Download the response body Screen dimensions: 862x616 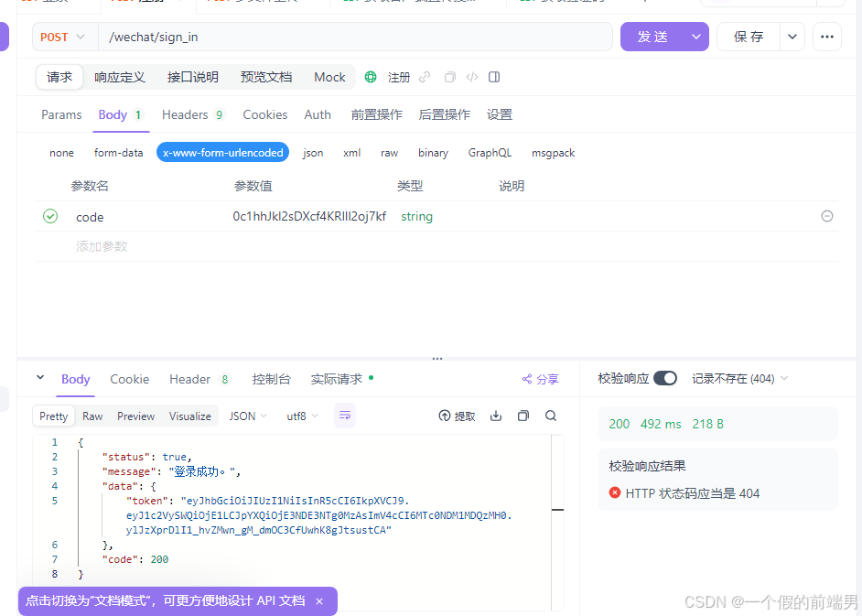(496, 416)
